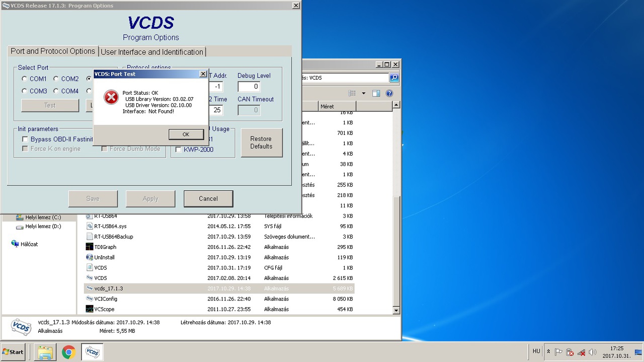This screenshot has height=362, width=644.
Task: Click the Debug Level input field
Action: point(249,87)
